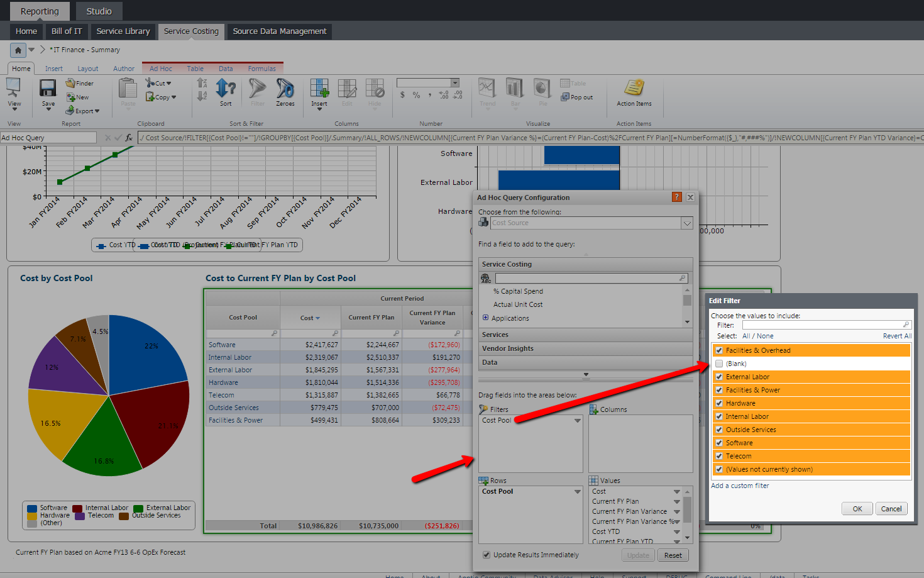The width and height of the screenshot is (924, 578).
Task: Open the Cost Source dropdown
Action: click(x=687, y=223)
